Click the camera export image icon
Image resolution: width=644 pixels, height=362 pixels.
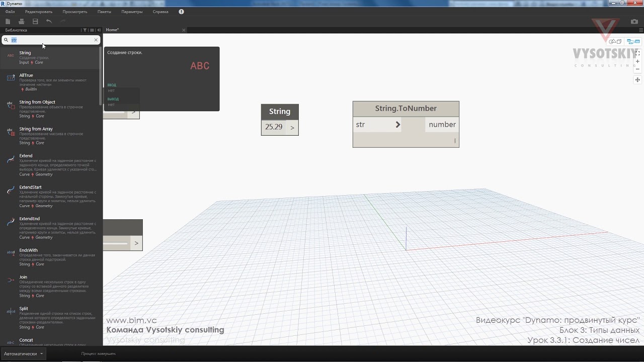(x=634, y=22)
